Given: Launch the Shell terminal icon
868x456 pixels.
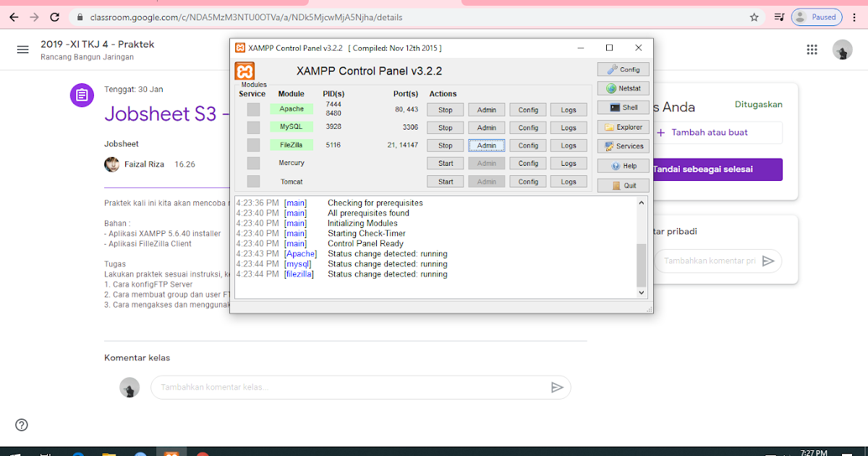Looking at the screenshot, I should [623, 107].
